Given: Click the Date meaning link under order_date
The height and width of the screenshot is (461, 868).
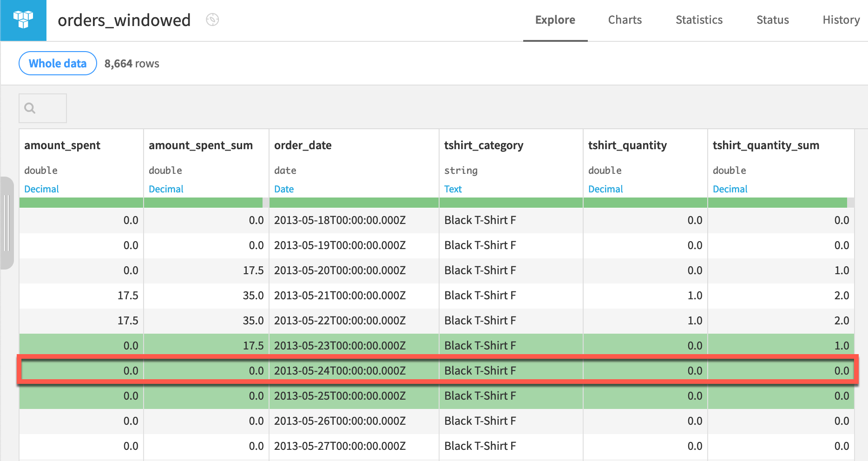Looking at the screenshot, I should pos(284,189).
